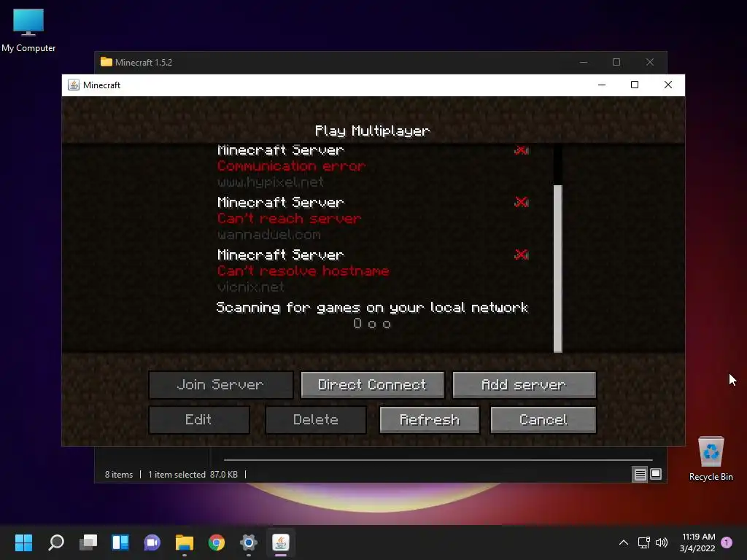Click the Java Minecraft taskbar icon

tap(281, 542)
